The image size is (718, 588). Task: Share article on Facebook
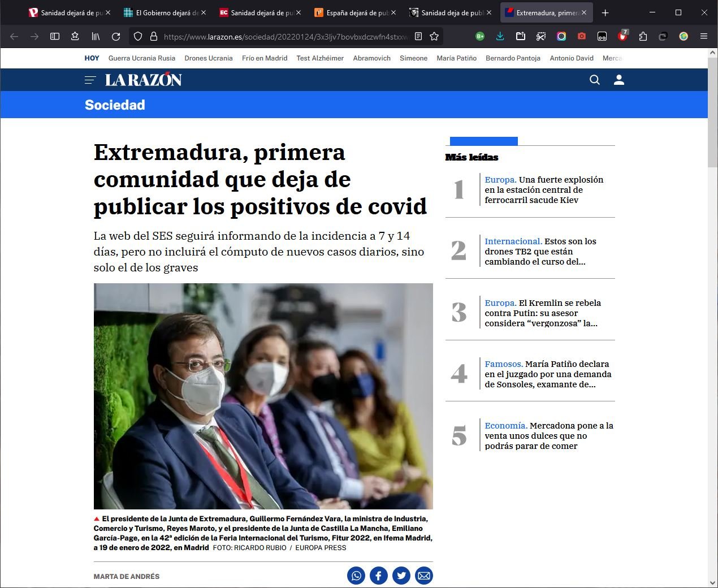379,576
